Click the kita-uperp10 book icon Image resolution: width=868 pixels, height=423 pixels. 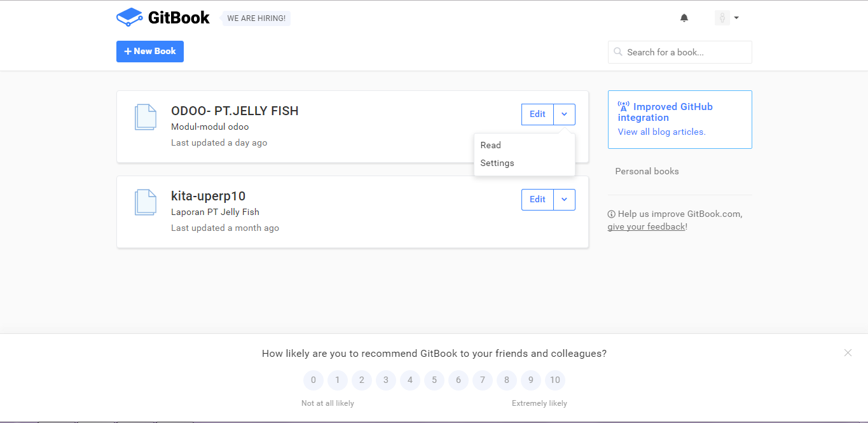[x=145, y=202]
